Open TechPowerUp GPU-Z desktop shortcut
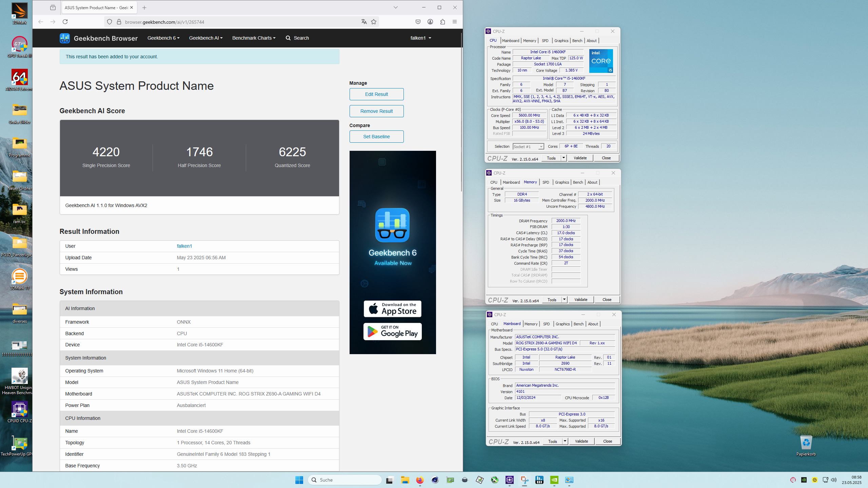The width and height of the screenshot is (868, 488). click(19, 445)
